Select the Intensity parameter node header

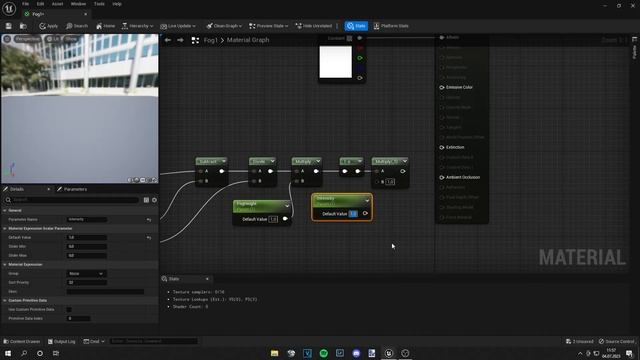[x=342, y=200]
